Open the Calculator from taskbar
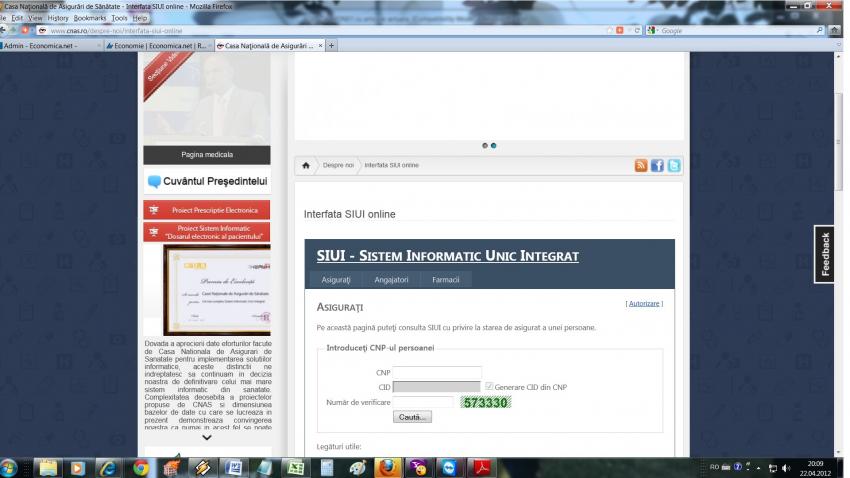The width and height of the screenshot is (850, 478). (x=327, y=468)
